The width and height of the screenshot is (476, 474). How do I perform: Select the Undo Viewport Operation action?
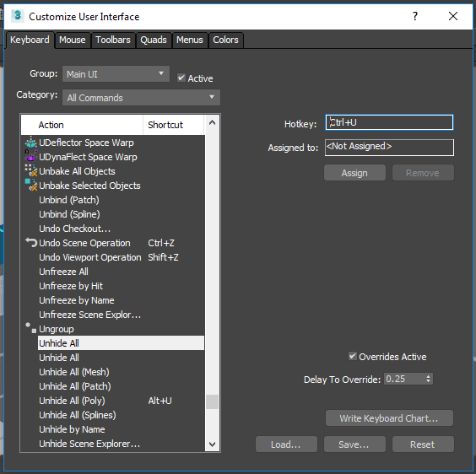90,257
